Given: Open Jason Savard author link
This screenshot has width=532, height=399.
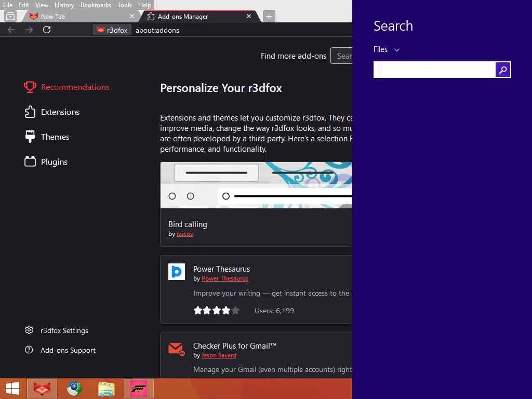Looking at the screenshot, I should 219,355.
